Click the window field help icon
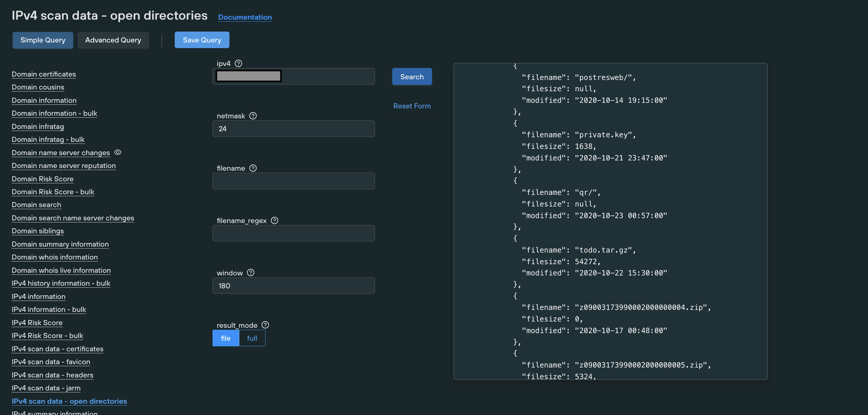868x415 pixels. pos(251,273)
